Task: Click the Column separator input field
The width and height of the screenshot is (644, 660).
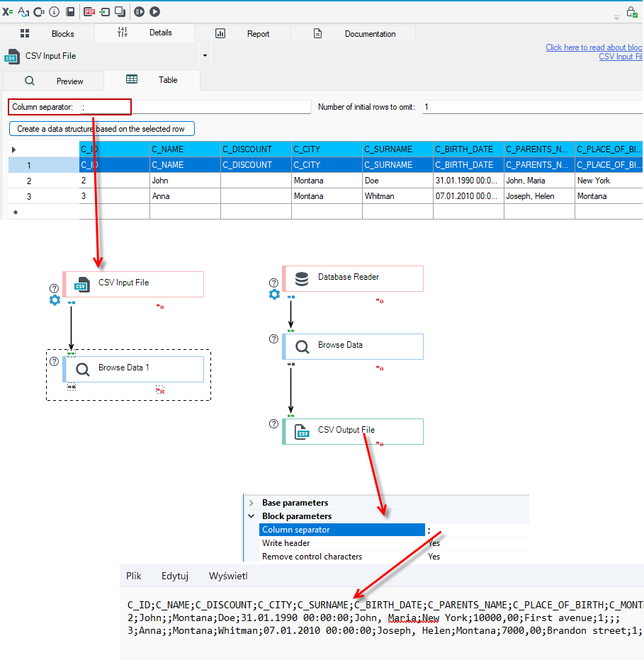Action: (x=196, y=107)
